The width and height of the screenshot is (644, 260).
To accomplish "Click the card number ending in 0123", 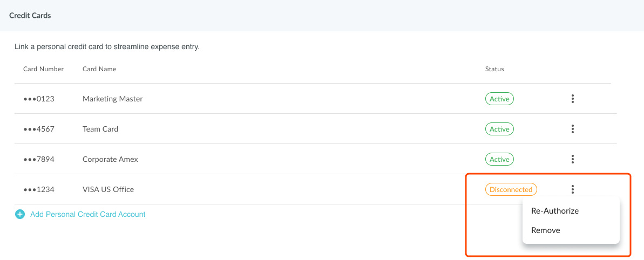I will 39,99.
